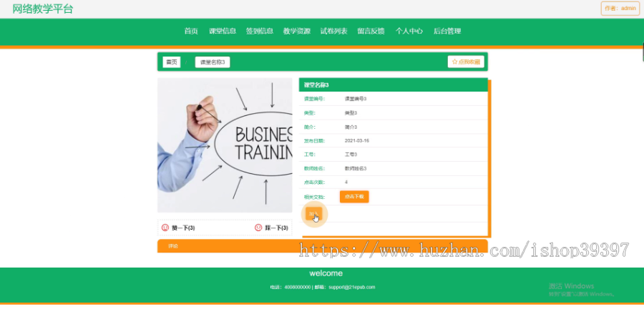Click the 网络教学平台 site title
The width and height of the screenshot is (644, 312).
pyautogui.click(x=43, y=9)
